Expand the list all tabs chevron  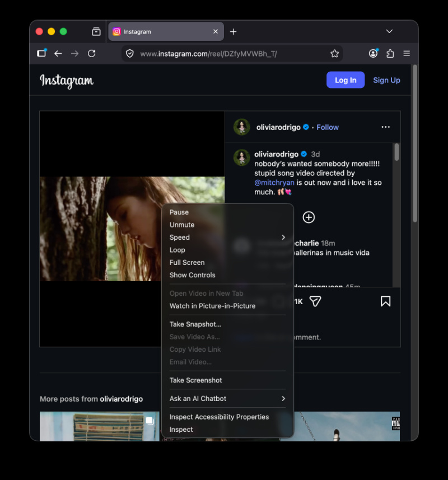389,31
